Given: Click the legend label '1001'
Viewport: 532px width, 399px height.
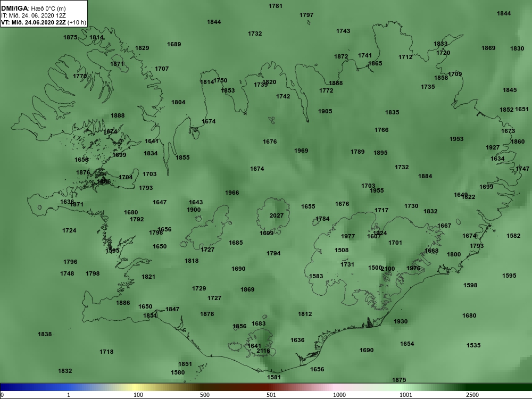Looking at the screenshot, I should coord(405,395).
